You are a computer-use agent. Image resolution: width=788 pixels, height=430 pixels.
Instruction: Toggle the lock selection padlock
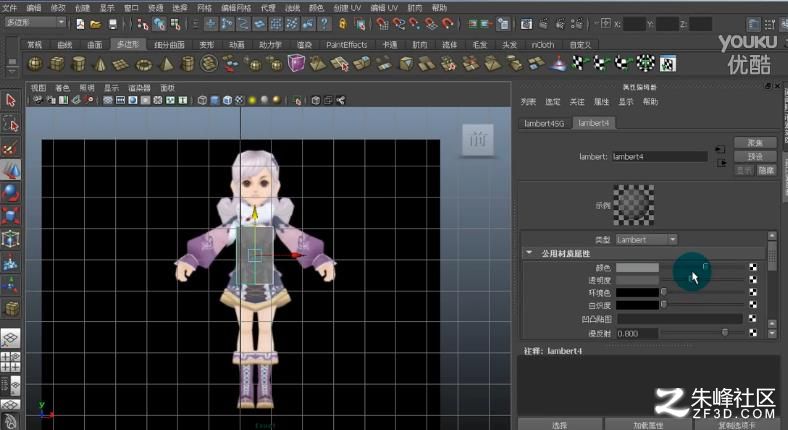(x=343, y=24)
